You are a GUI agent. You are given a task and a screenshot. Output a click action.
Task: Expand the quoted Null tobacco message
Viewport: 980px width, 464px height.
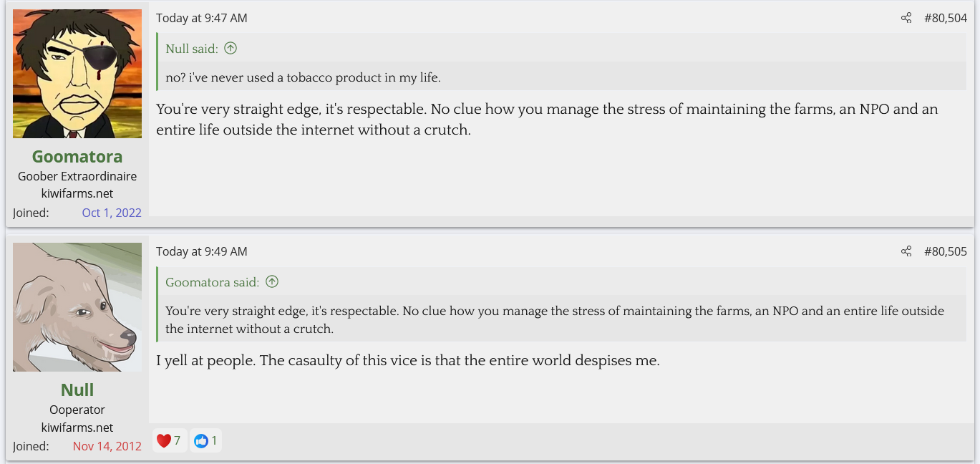pos(303,77)
